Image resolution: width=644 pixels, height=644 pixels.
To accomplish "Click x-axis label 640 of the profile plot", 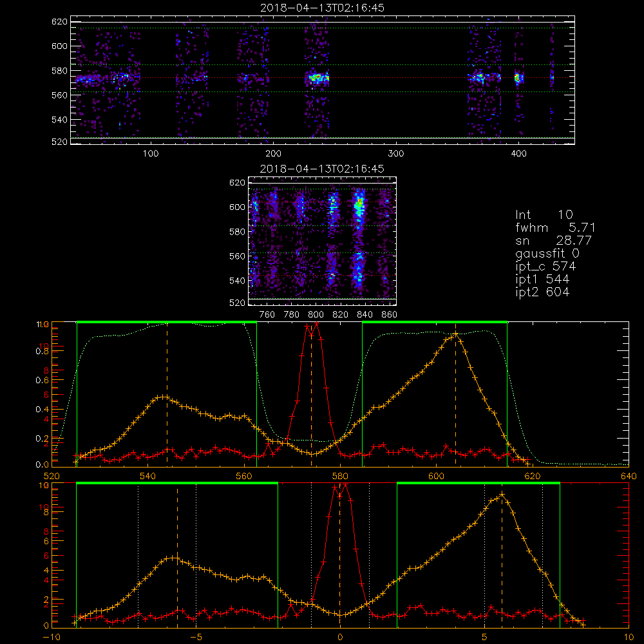I will click(629, 477).
